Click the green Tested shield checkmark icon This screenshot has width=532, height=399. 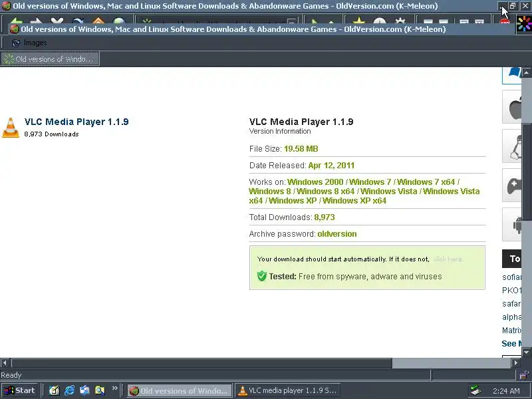[261, 276]
